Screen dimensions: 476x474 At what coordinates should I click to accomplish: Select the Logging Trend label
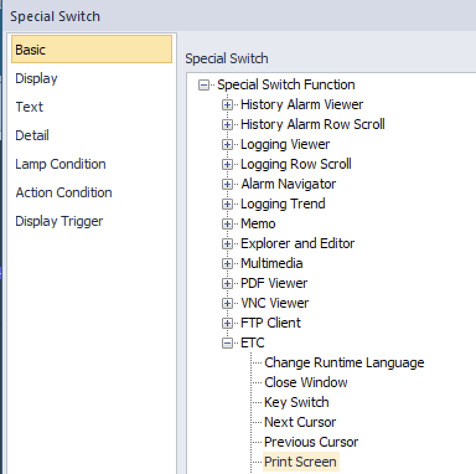(x=283, y=204)
